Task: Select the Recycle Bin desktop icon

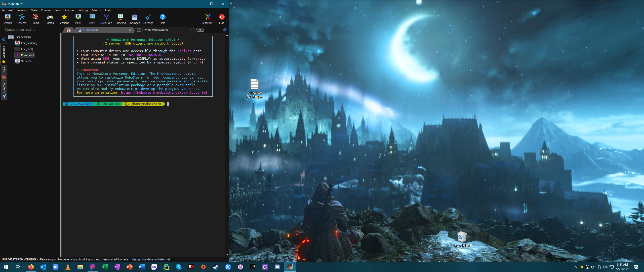Action: tap(462, 239)
